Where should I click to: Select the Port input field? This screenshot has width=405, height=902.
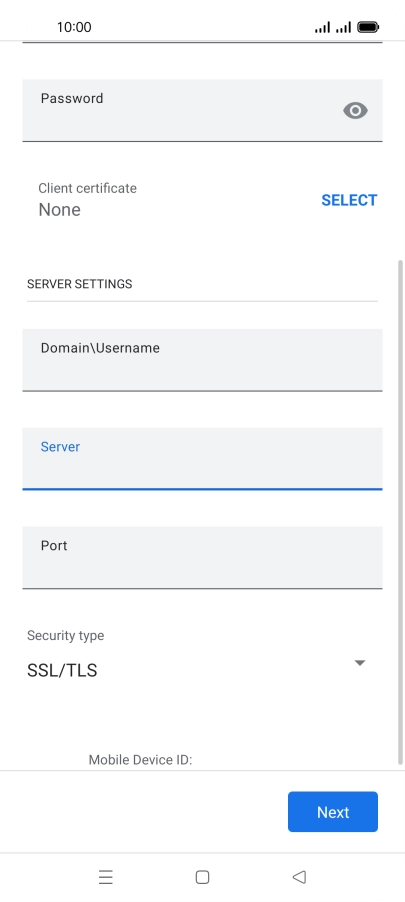(202, 558)
